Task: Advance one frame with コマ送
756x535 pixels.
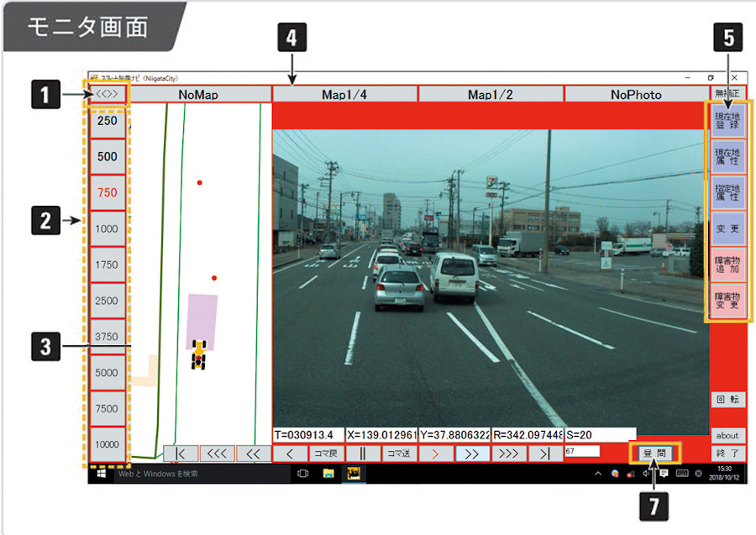Action: tap(400, 454)
